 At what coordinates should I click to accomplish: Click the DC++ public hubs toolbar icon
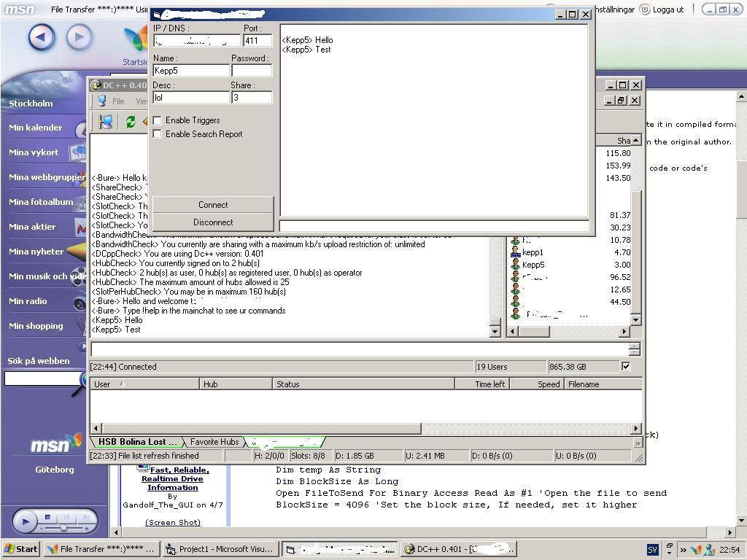pyautogui.click(x=106, y=122)
